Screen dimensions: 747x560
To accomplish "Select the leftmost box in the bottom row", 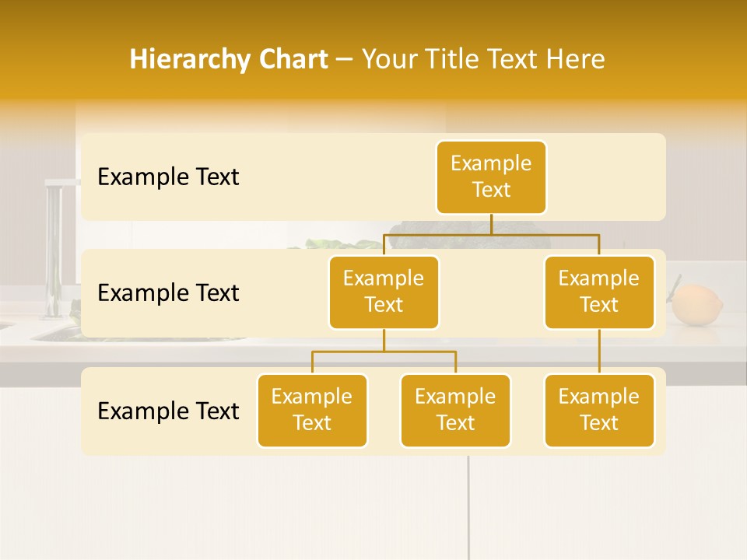I will pyautogui.click(x=312, y=411).
